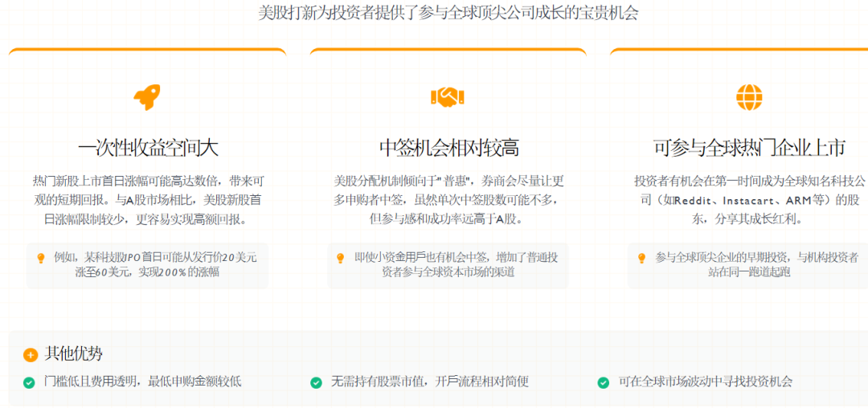The width and height of the screenshot is (868, 408).
Task: Click the tip text 即使小资金用户也有机会中签
Action: [457, 265]
